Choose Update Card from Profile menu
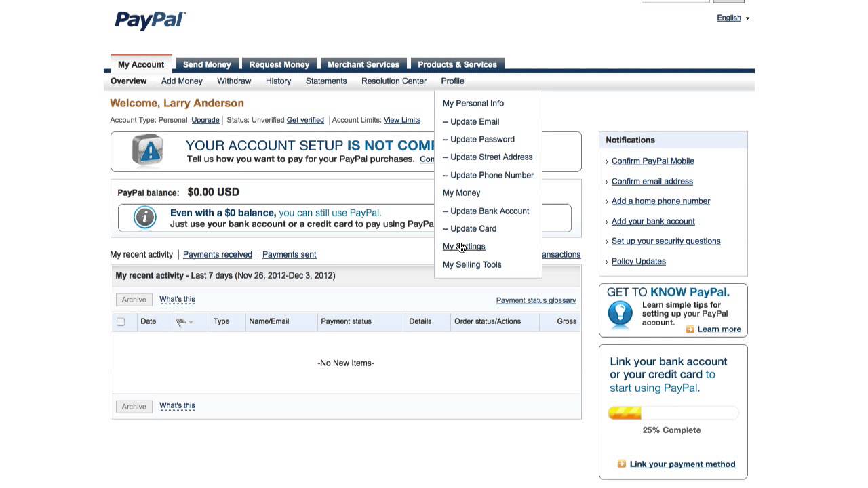This screenshot has width=868, height=488. click(x=470, y=228)
